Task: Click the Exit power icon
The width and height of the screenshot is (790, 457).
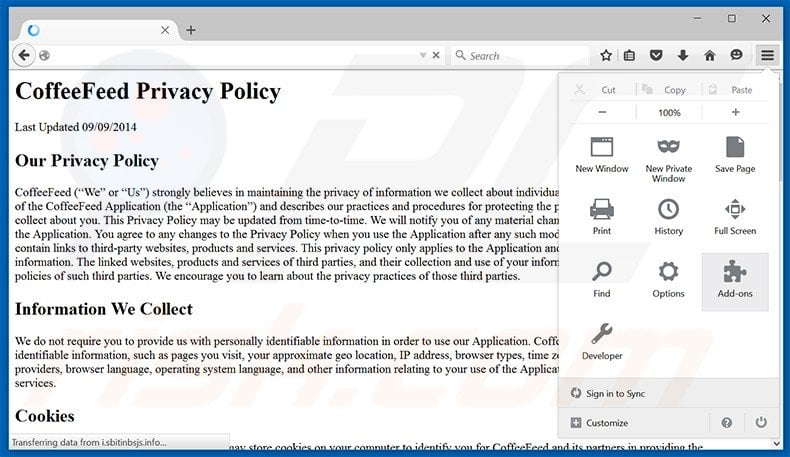Action: [x=761, y=422]
